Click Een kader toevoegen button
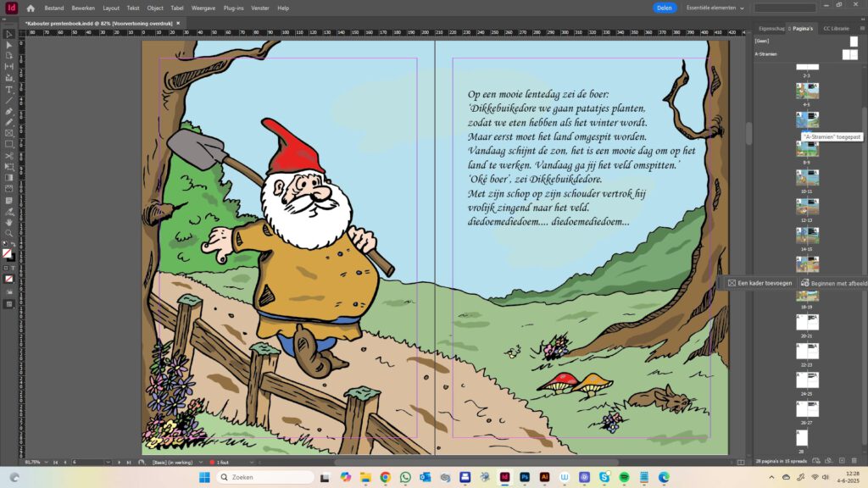The height and width of the screenshot is (488, 868). [x=760, y=283]
